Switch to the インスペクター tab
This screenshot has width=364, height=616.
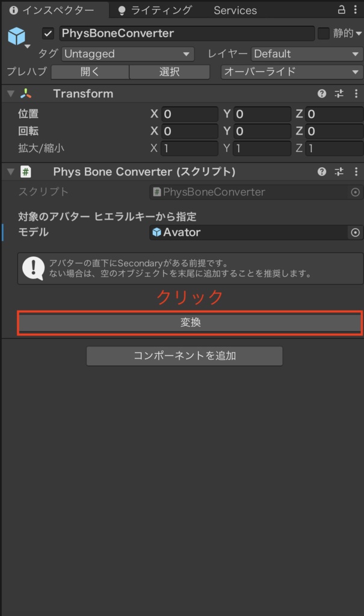[55, 10]
